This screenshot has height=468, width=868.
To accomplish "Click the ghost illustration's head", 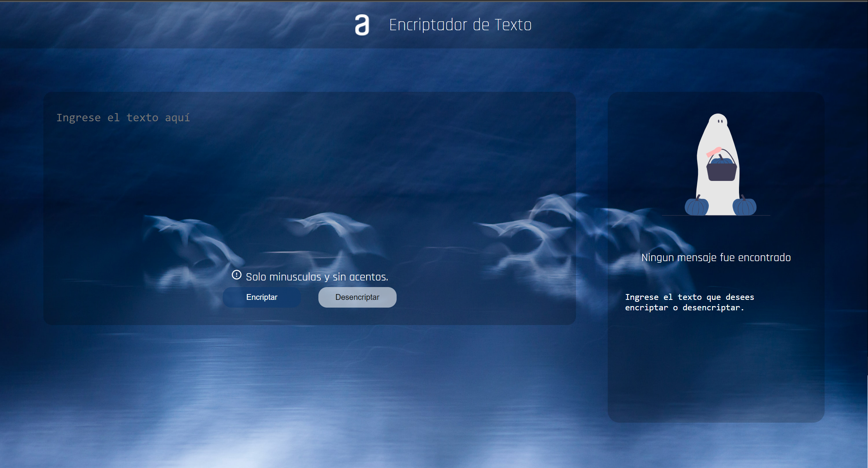I will pyautogui.click(x=718, y=121).
